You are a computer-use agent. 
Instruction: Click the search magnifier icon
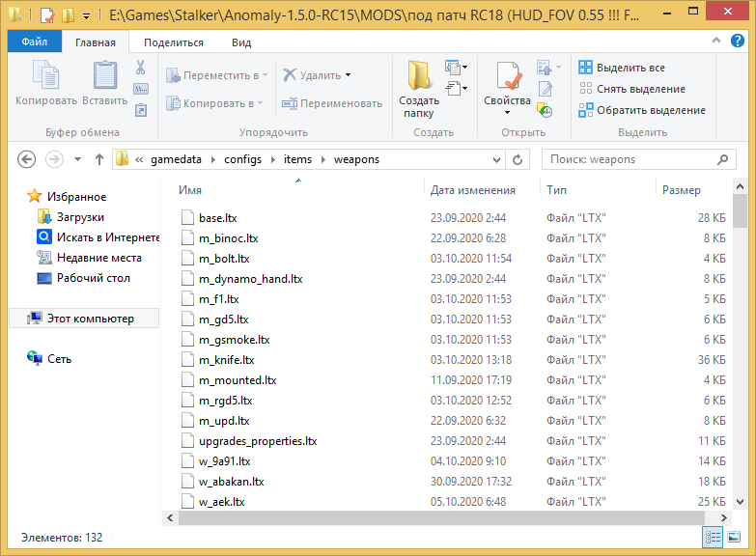721,159
